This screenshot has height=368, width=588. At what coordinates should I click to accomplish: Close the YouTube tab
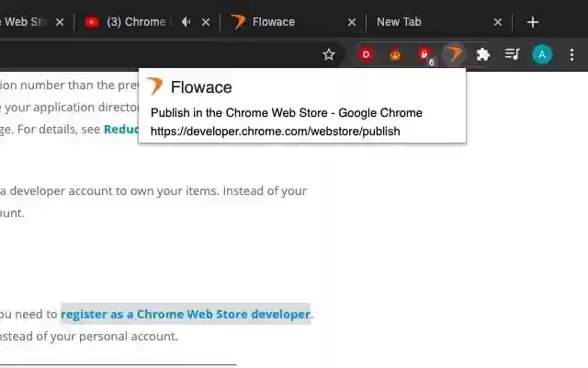click(x=206, y=22)
